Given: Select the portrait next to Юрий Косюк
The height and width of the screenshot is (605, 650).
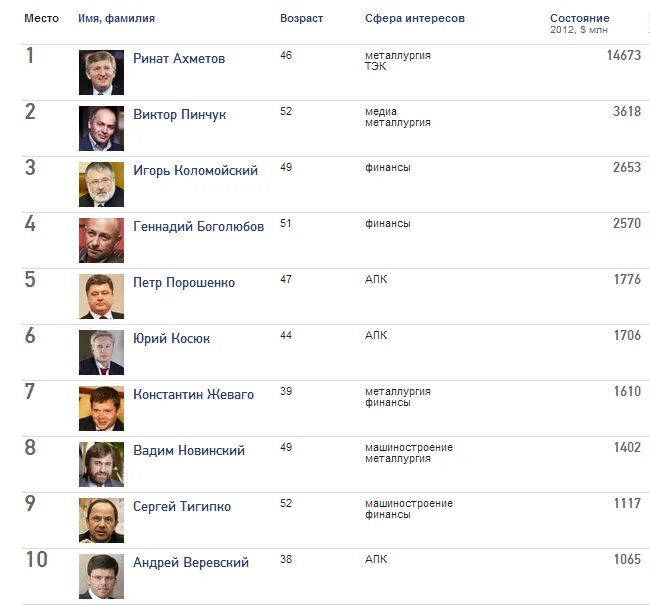Looking at the screenshot, I should click(x=101, y=352).
